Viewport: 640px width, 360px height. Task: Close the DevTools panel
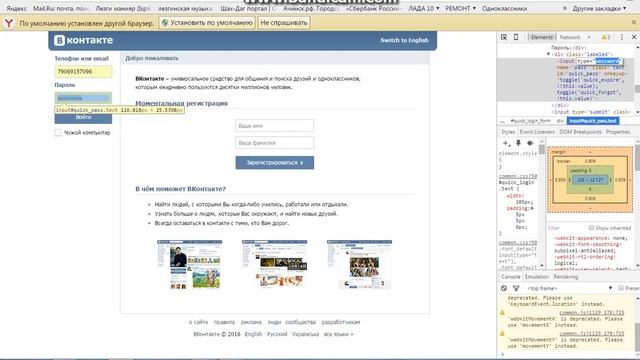[x=634, y=37]
